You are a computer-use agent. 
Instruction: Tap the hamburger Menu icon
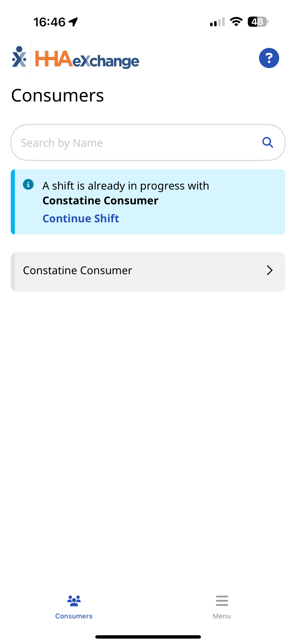pos(222,601)
